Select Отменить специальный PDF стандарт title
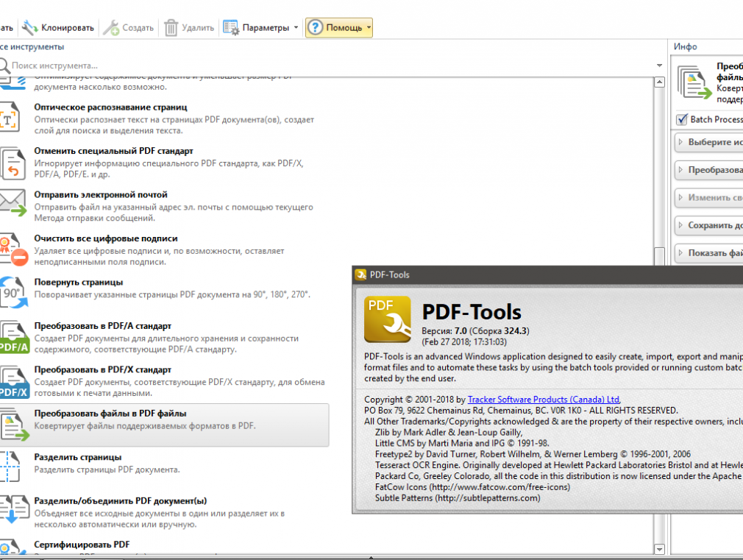 [113, 151]
